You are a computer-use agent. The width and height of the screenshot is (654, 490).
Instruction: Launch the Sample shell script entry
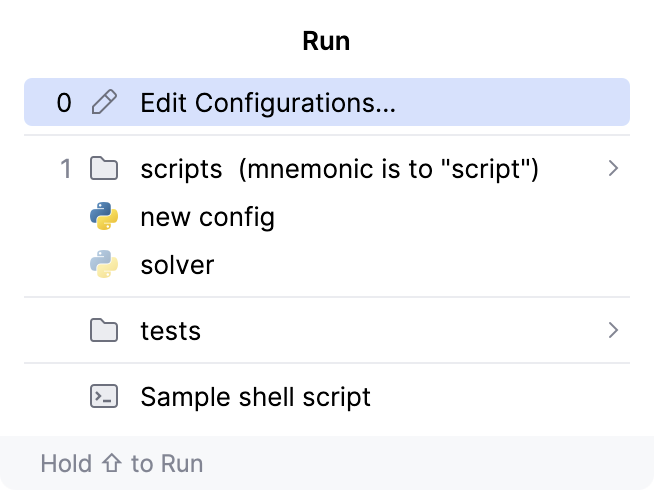pos(255,396)
